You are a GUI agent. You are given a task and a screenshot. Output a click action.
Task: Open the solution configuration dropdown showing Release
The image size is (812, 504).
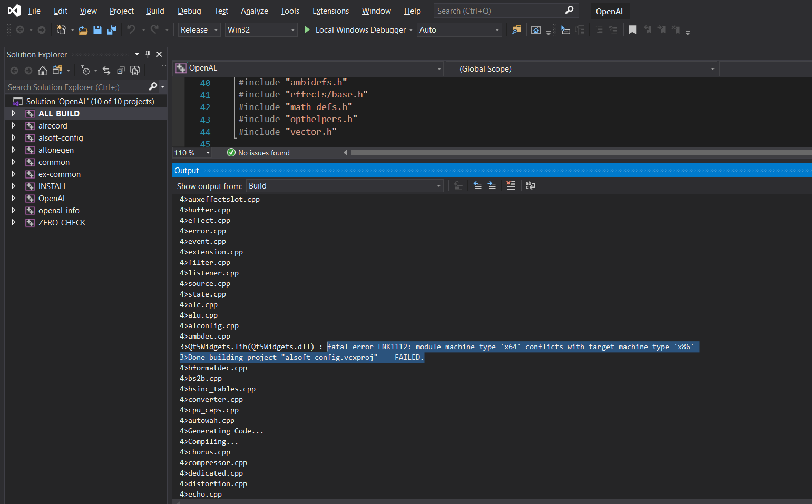point(199,30)
